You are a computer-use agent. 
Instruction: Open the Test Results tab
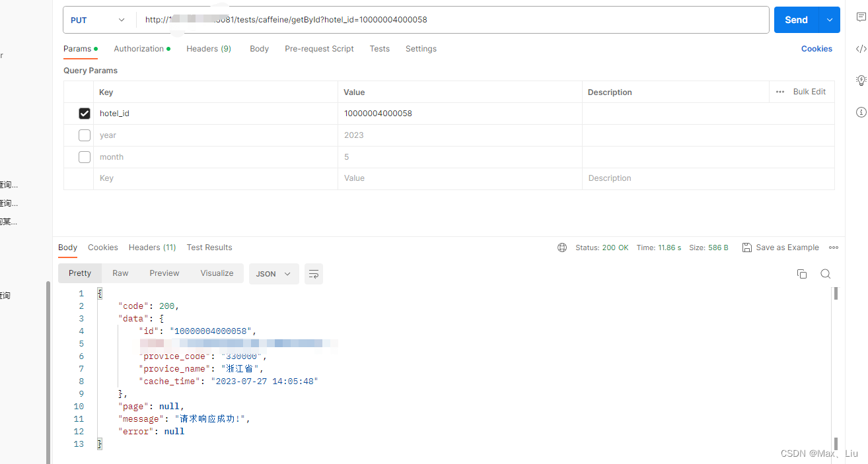[x=209, y=247]
